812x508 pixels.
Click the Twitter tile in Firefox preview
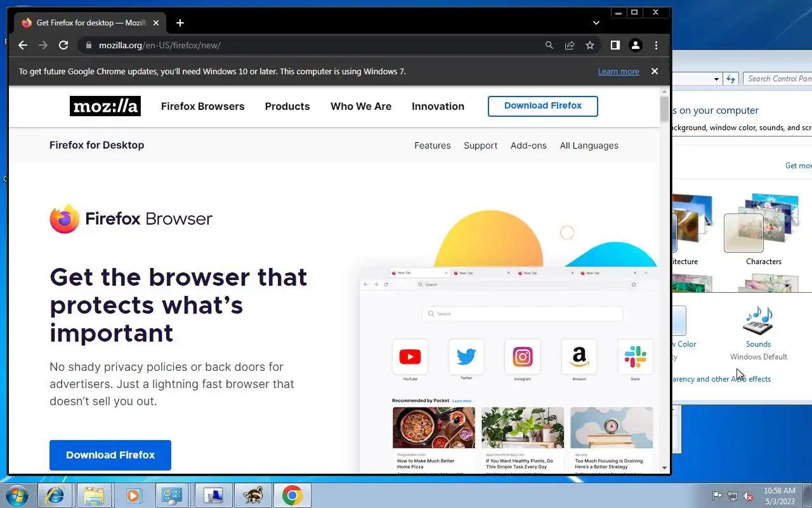pos(466,357)
